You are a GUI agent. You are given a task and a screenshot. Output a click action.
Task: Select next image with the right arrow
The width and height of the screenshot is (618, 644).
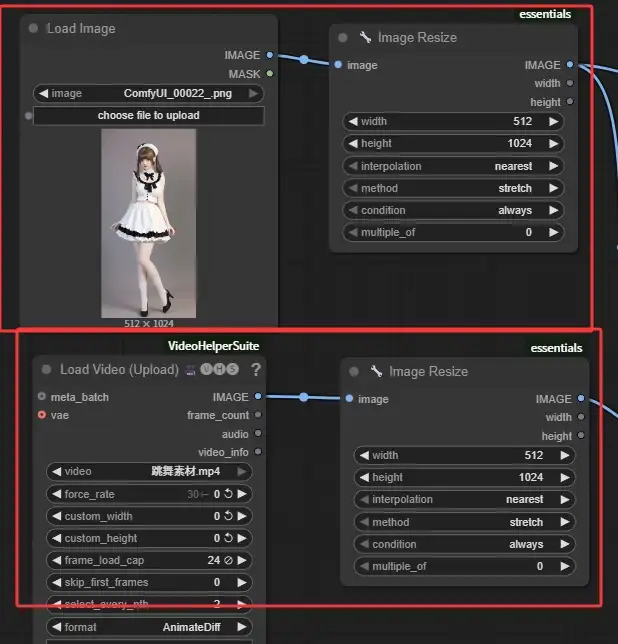pyautogui.click(x=255, y=93)
